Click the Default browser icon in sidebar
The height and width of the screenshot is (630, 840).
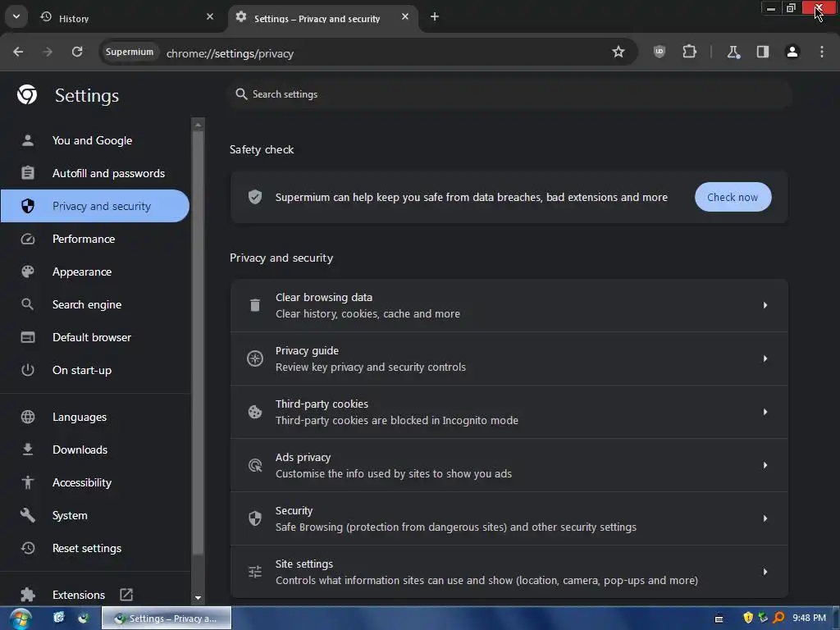tap(27, 337)
